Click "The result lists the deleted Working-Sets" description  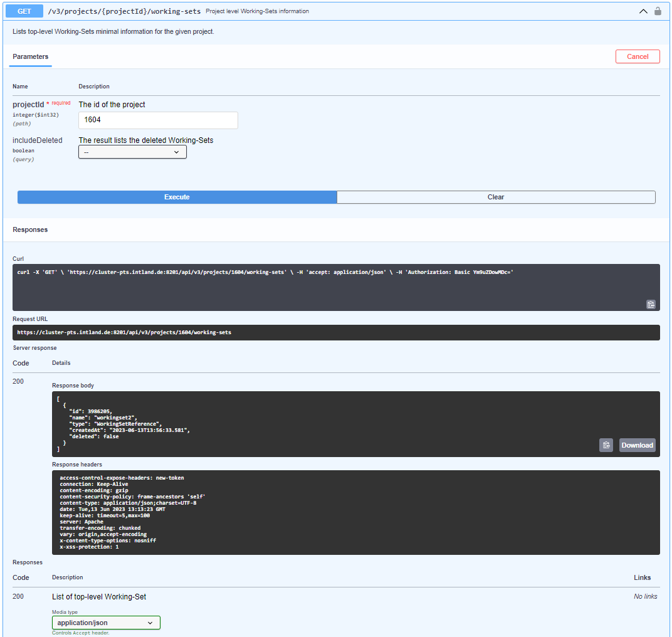coord(145,140)
